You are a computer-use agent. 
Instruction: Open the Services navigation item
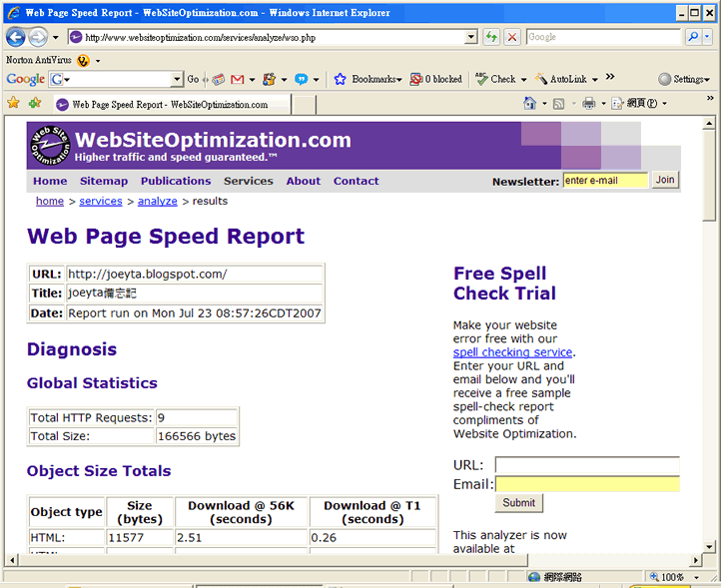(x=249, y=181)
